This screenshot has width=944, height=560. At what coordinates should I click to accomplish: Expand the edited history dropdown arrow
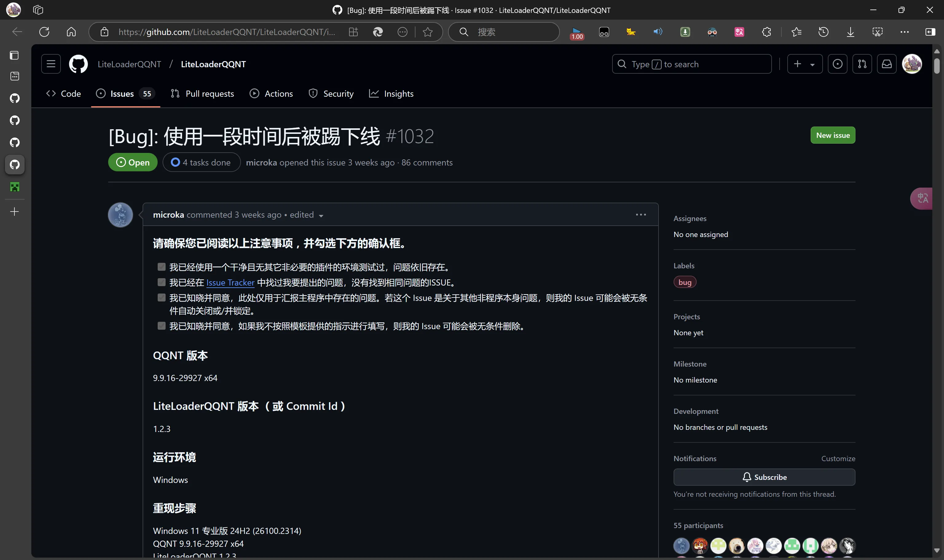(x=321, y=216)
